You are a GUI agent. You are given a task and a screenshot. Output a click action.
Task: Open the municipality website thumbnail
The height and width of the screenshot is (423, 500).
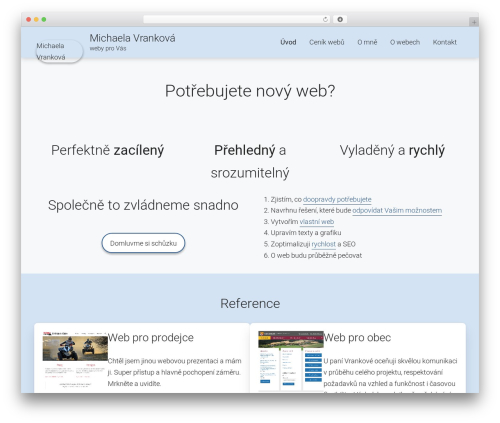click(x=291, y=360)
